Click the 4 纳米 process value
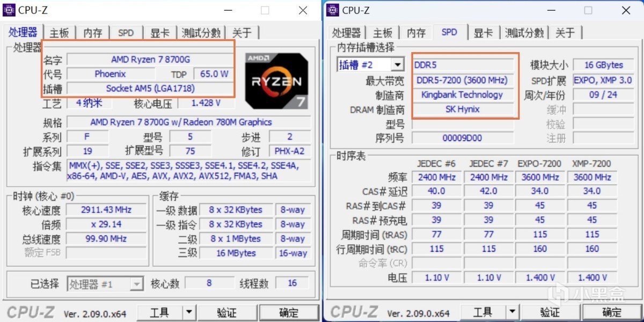644x322 pixels. (x=89, y=103)
